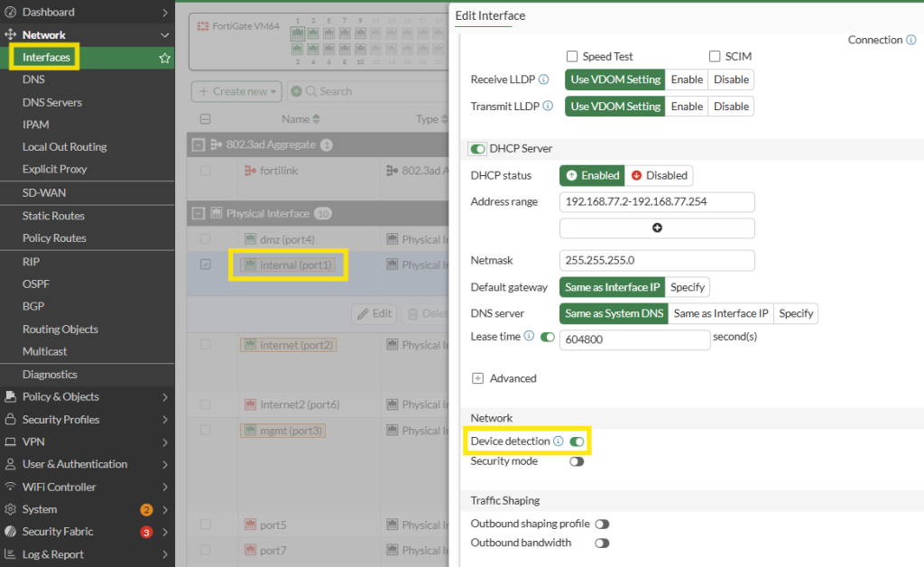The width and height of the screenshot is (924, 567).
Task: Click the favorite star icon beside Interfaces
Action: tap(164, 58)
